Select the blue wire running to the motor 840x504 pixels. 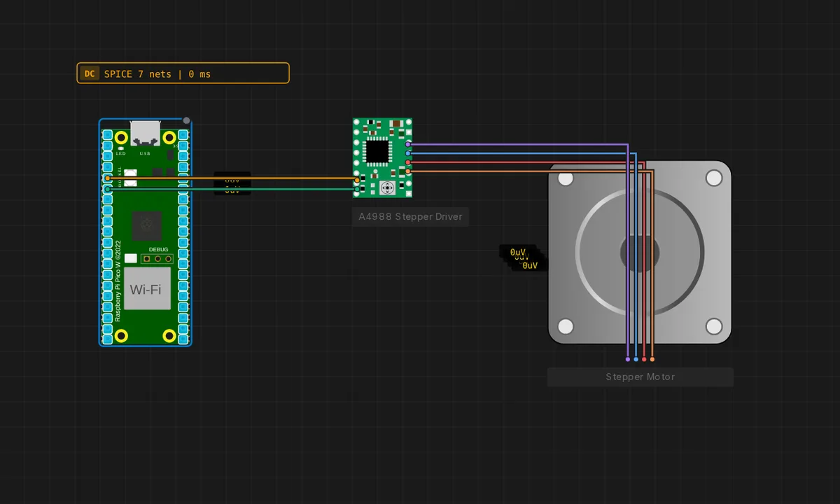[521, 153]
